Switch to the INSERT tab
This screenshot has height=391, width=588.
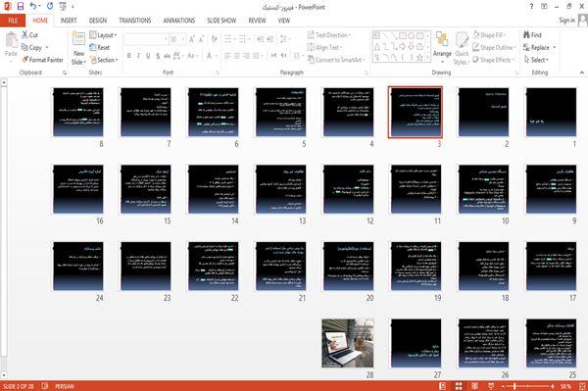click(69, 21)
